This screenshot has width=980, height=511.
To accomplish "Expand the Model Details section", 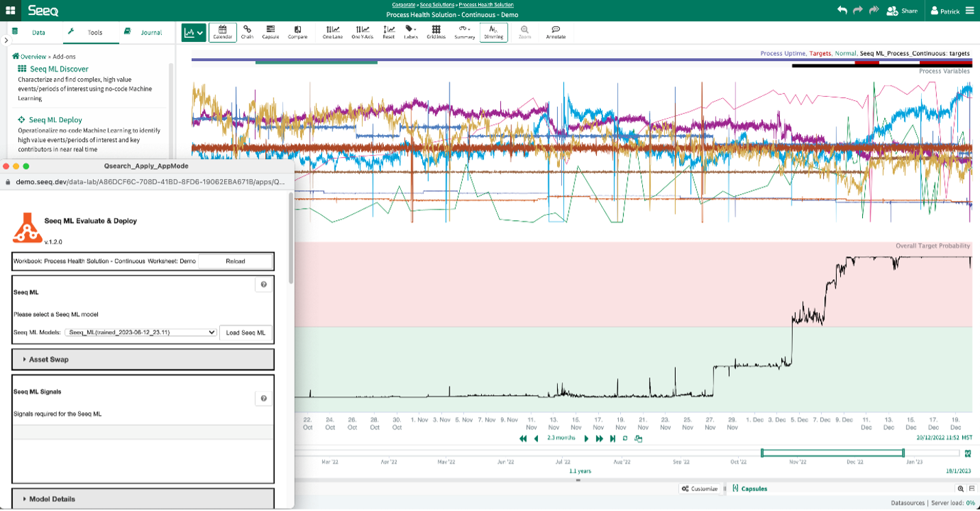I will click(x=143, y=499).
